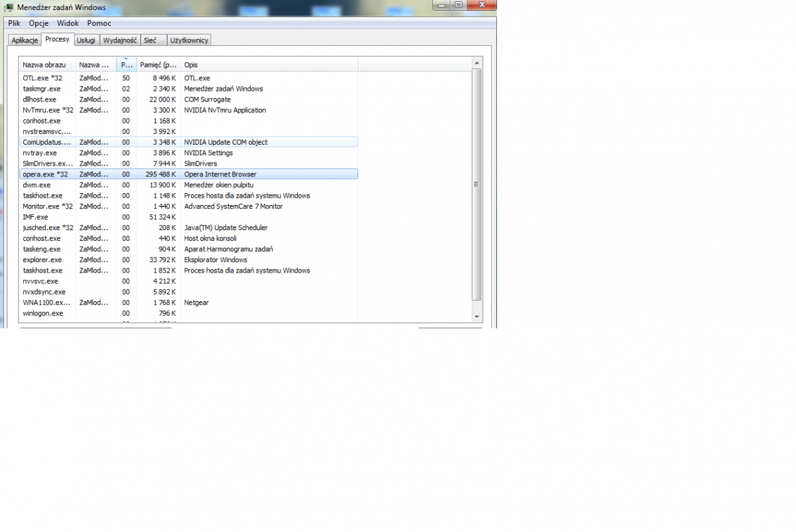The width and height of the screenshot is (796, 532).
Task: Click the NVIDIA Update COM object description
Action: tap(226, 142)
